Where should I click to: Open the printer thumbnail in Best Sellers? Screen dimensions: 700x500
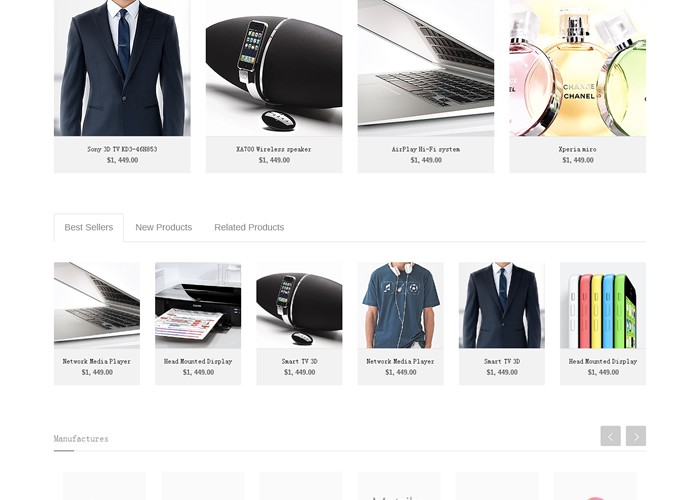(x=198, y=305)
